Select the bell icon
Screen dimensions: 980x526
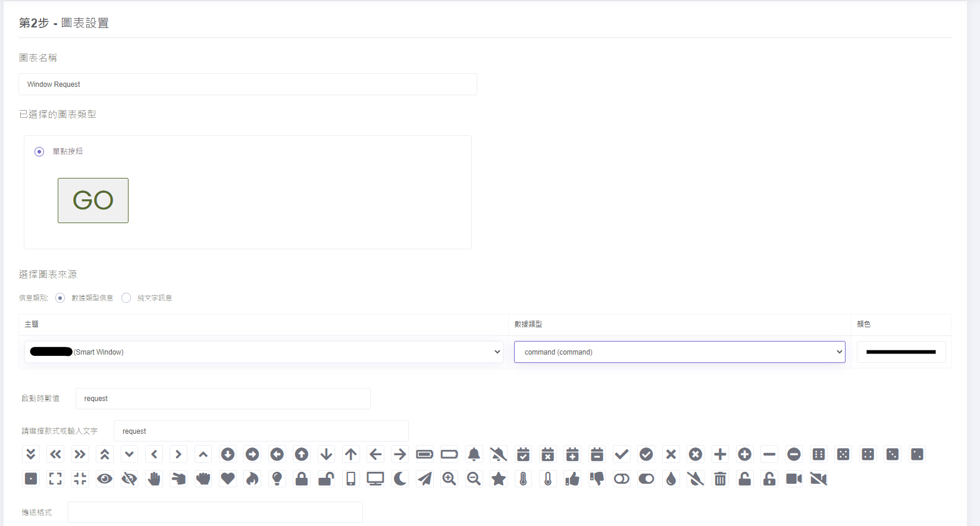[x=474, y=455]
